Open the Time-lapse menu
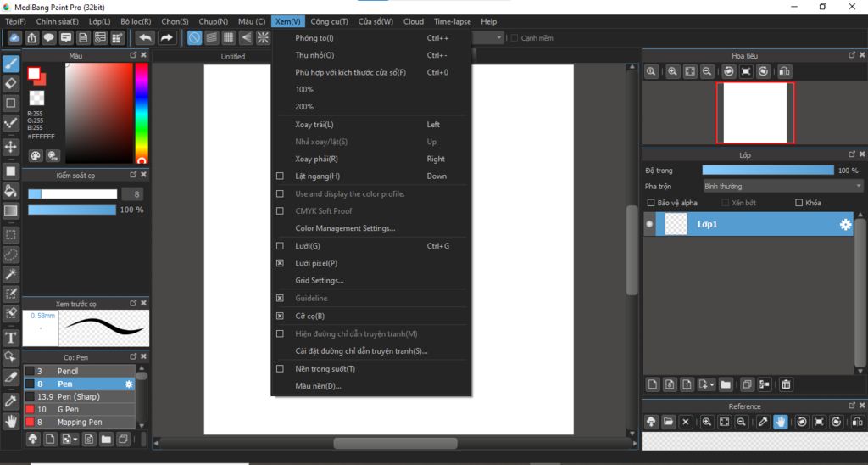Viewport: 868px width, 465px height. coord(453,21)
